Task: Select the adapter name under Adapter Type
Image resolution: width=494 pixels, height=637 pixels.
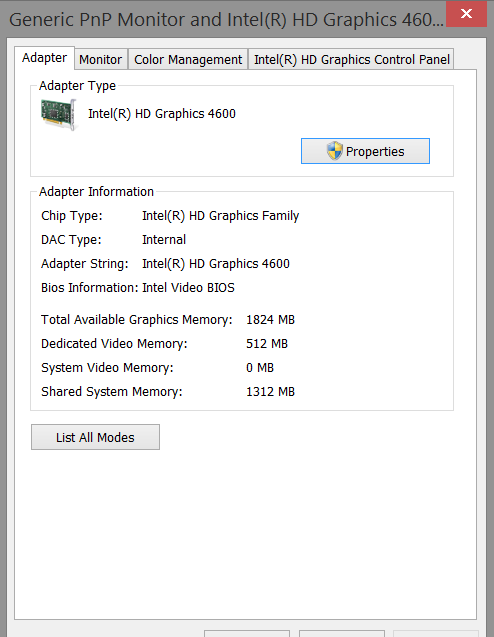Action: 162,114
